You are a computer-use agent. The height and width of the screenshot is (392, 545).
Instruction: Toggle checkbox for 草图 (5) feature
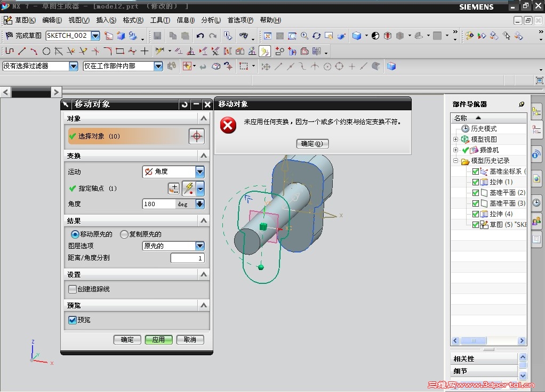476,225
